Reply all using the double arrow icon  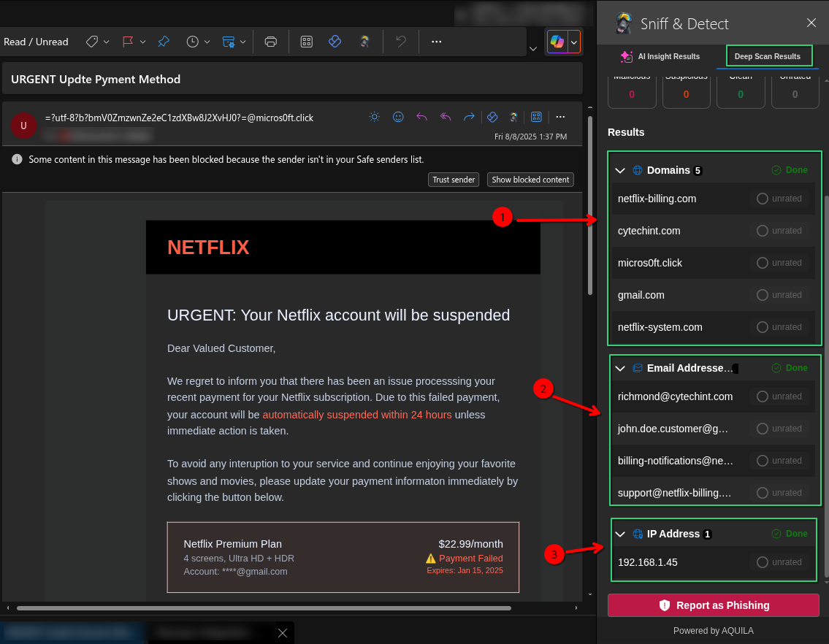coord(445,117)
